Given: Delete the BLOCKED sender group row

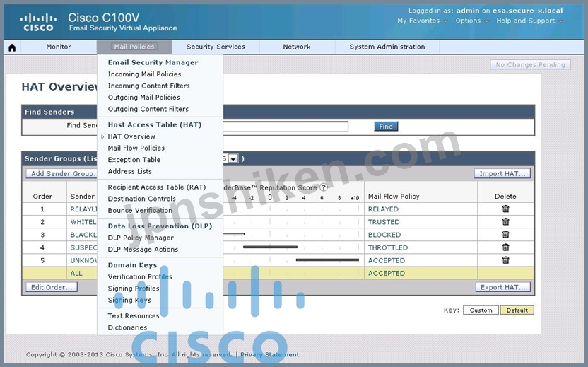Looking at the screenshot, I should click(x=505, y=235).
